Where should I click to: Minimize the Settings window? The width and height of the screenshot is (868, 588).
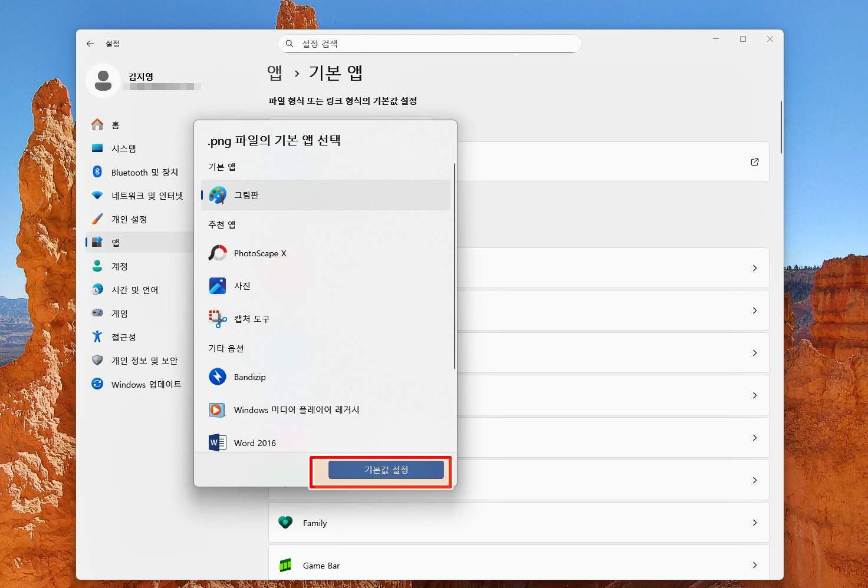(x=716, y=39)
